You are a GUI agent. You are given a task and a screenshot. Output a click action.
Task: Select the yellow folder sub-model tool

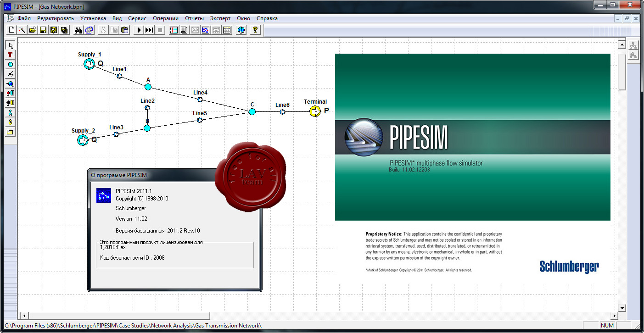tap(11, 132)
